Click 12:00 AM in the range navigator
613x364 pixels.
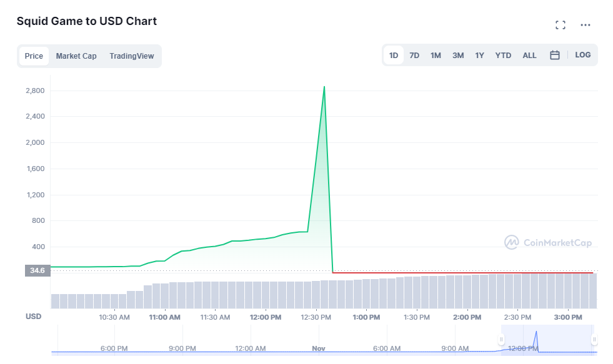click(250, 348)
